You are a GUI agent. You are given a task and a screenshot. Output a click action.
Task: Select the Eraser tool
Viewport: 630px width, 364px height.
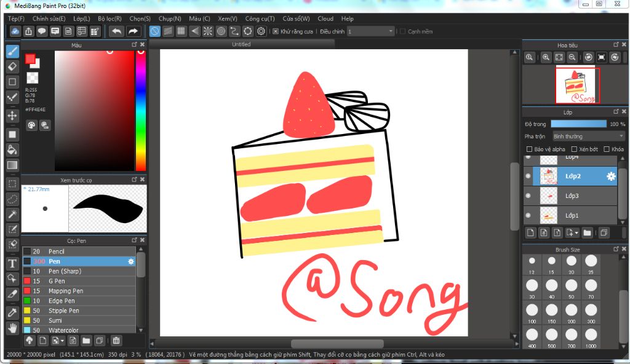click(x=12, y=66)
